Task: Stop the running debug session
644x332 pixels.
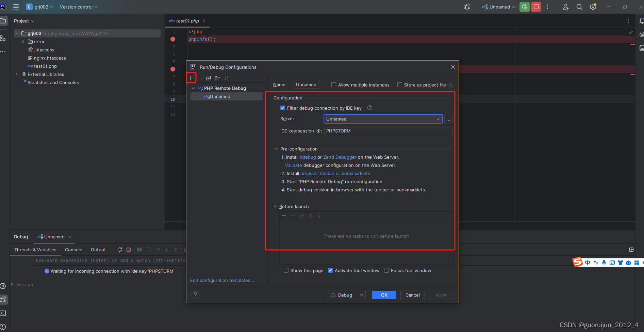Action: pos(536,7)
